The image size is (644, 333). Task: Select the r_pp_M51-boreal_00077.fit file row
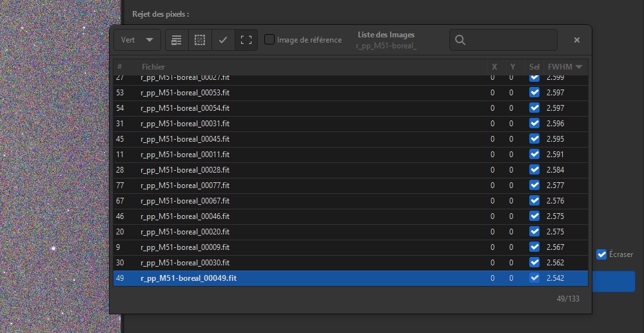coord(185,186)
